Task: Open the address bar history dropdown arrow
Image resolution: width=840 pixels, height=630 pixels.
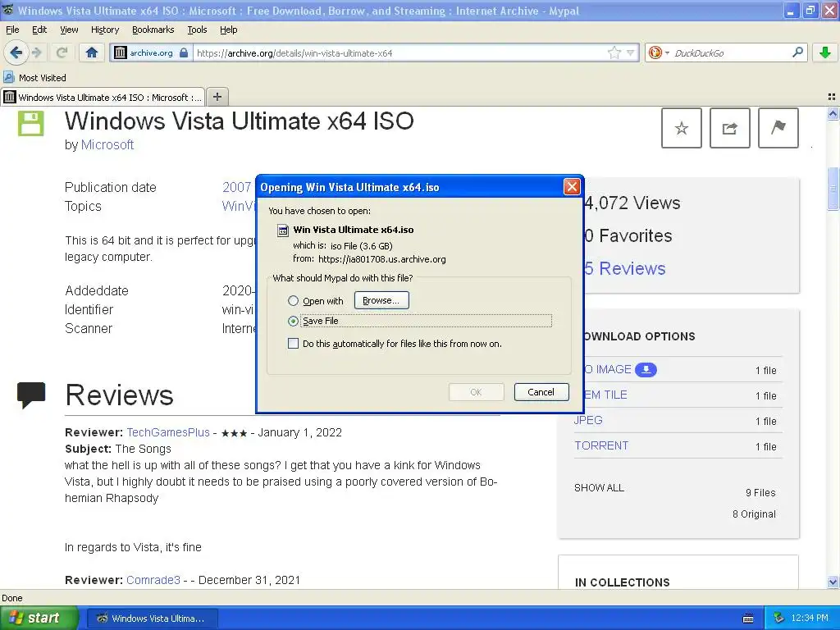Action: [x=631, y=52]
